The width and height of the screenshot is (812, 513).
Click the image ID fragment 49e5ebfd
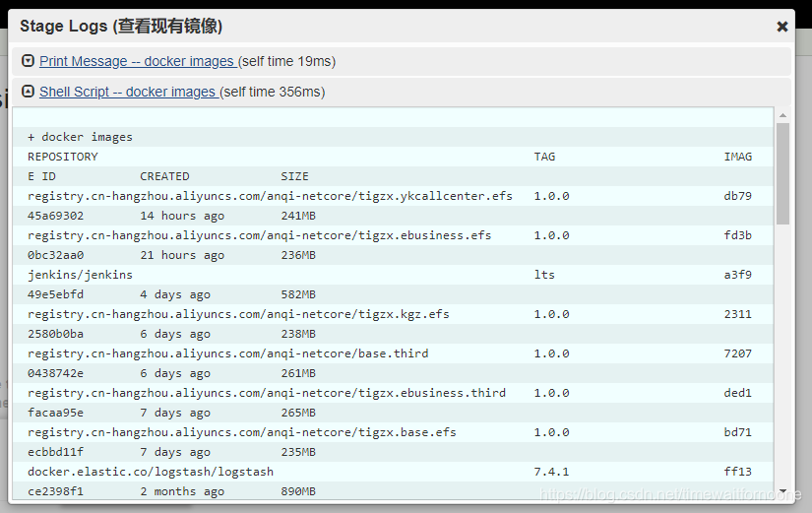click(55, 294)
